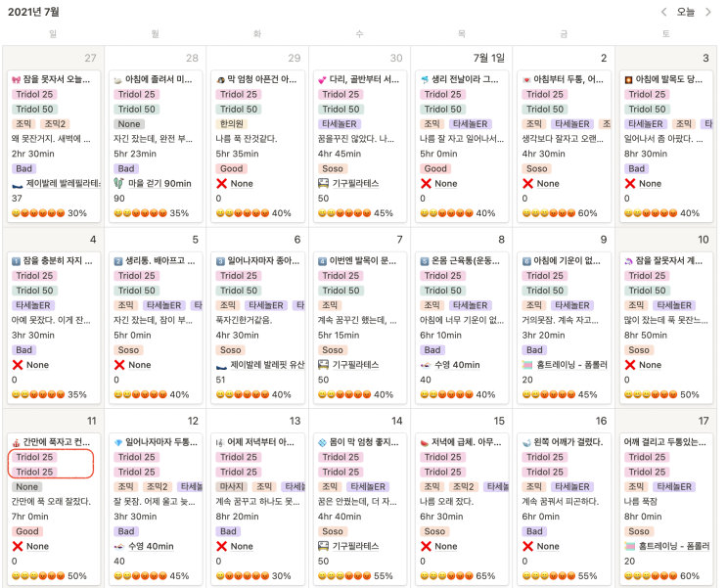Click the note text 나름 오래 잤다.

pos(446,502)
